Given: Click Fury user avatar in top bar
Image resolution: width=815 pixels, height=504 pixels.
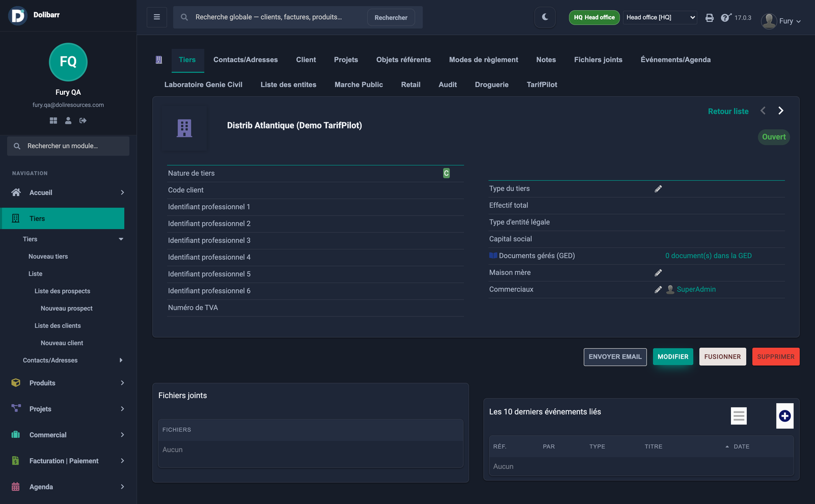Looking at the screenshot, I should 769,21.
